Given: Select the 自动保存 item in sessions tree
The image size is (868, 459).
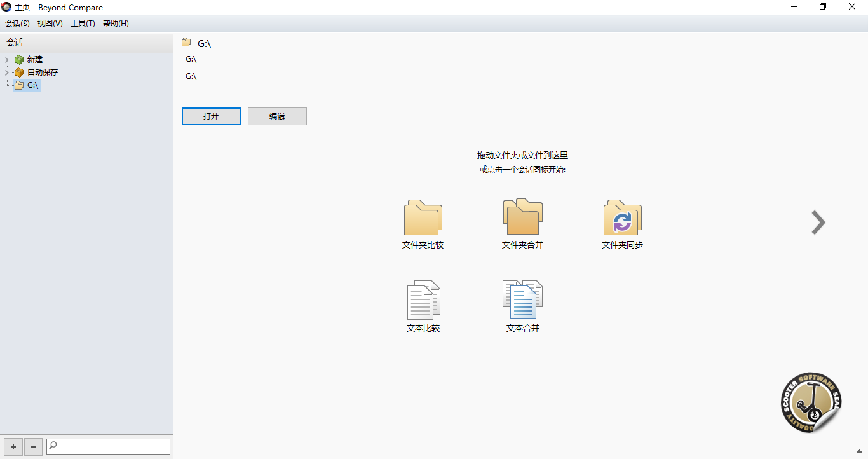Looking at the screenshot, I should pyautogui.click(x=42, y=72).
